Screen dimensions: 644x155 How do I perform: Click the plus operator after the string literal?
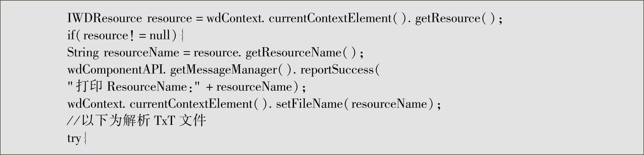tap(209, 87)
